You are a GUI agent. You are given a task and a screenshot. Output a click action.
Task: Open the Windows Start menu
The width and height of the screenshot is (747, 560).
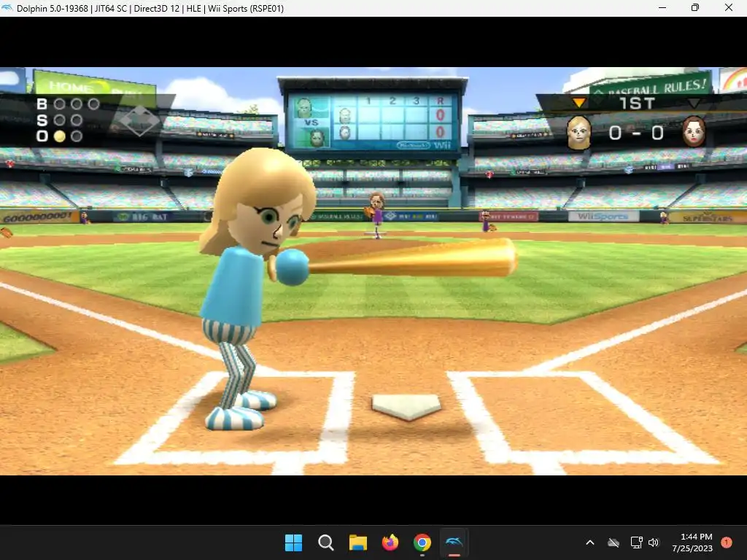[x=293, y=542]
